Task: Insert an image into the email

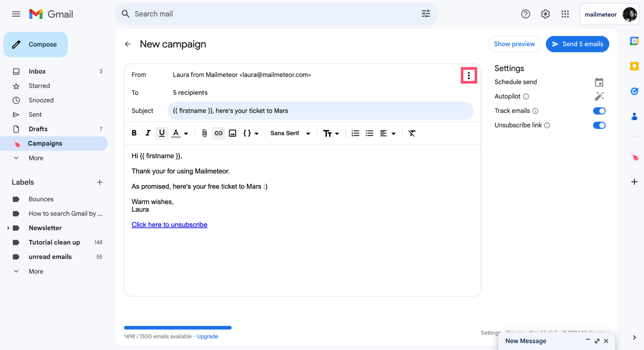Action: pos(233,133)
